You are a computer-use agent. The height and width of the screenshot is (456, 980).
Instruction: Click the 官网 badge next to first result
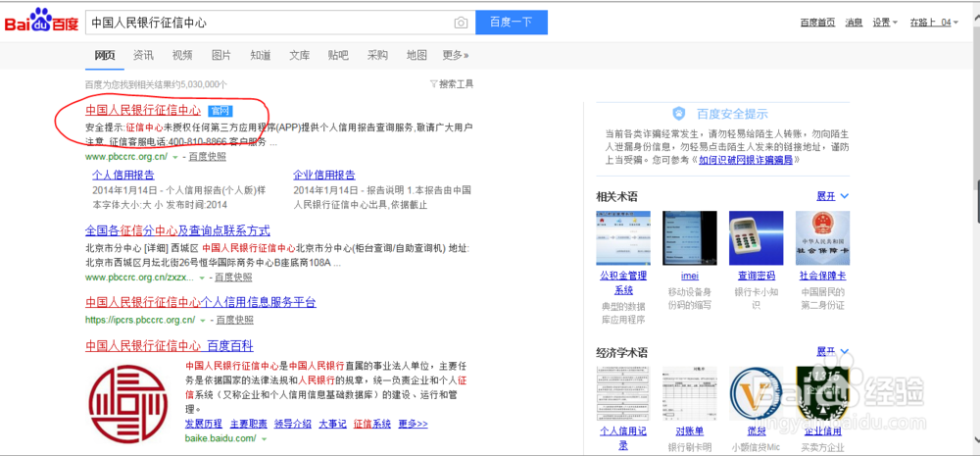coord(220,112)
